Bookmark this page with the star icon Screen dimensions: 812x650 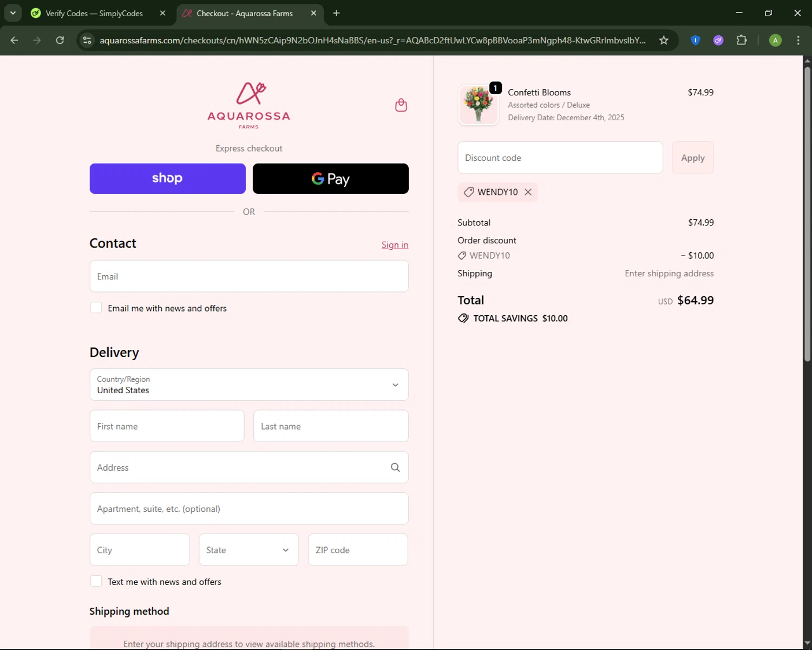664,40
